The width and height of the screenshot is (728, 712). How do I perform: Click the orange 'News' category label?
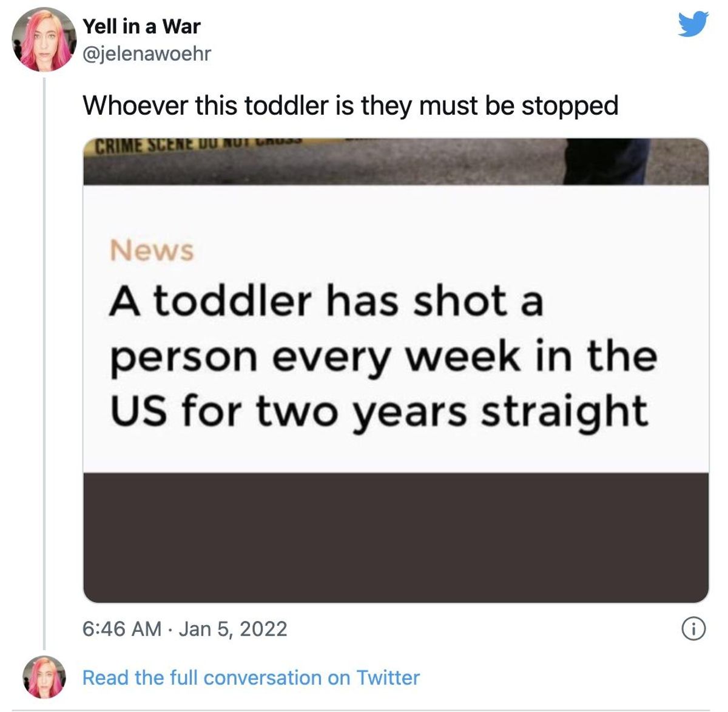point(152,250)
